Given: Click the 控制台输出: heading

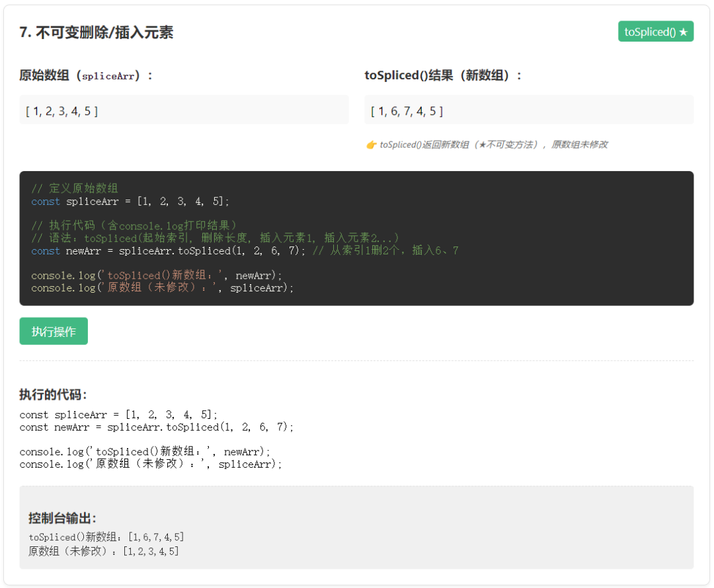Looking at the screenshot, I should 62,518.
